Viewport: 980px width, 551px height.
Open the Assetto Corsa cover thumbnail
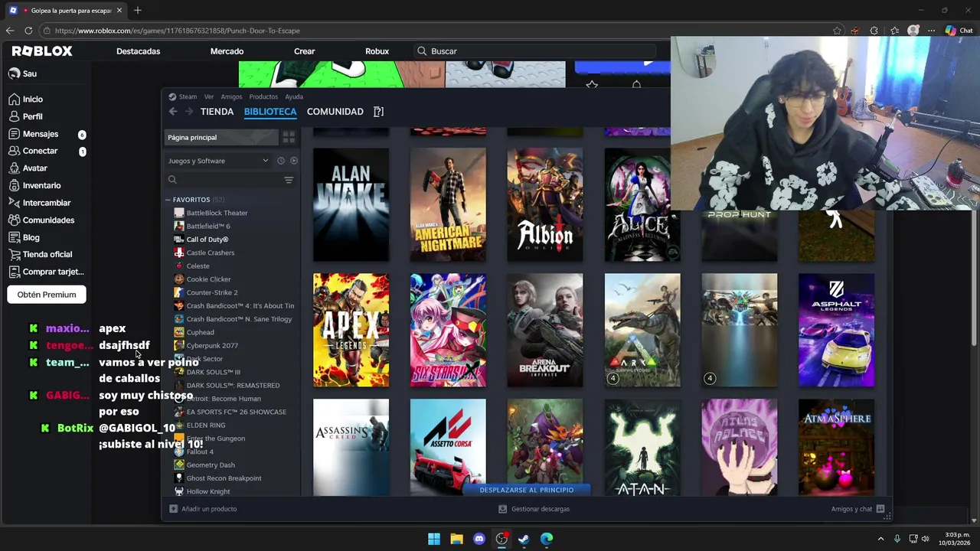pos(448,447)
